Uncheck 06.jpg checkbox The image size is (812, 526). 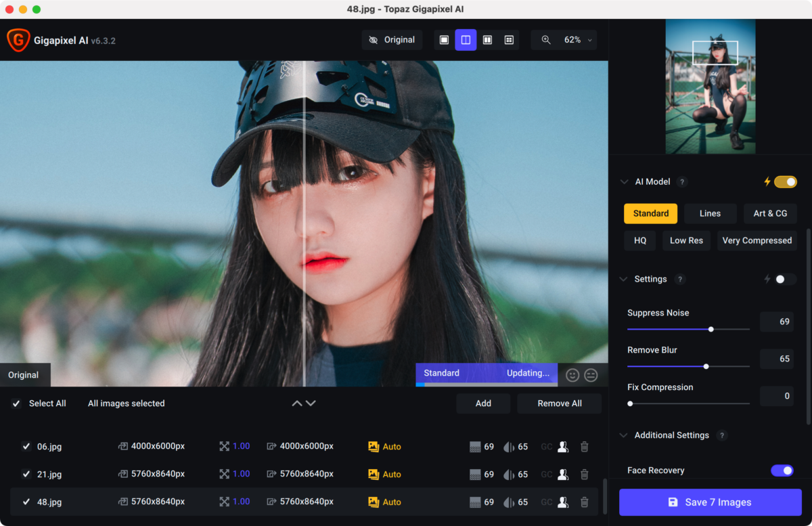pos(26,447)
